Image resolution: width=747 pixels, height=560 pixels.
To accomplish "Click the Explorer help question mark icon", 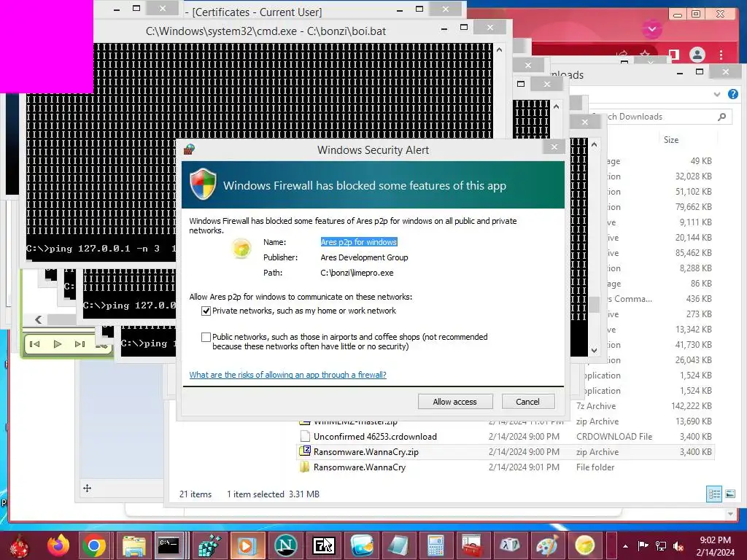I will pos(733,94).
